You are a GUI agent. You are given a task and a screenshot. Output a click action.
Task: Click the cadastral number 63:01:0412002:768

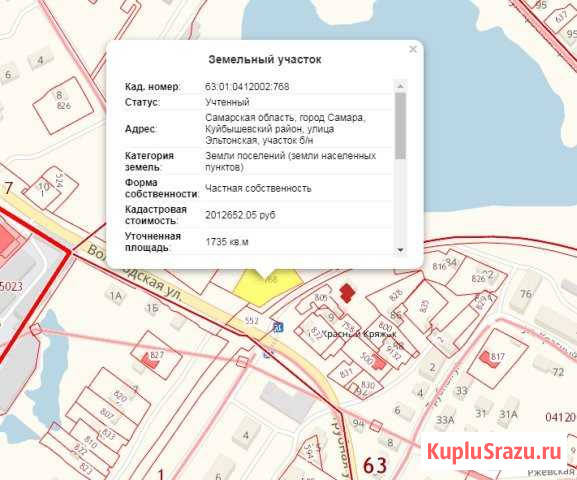[x=247, y=87]
